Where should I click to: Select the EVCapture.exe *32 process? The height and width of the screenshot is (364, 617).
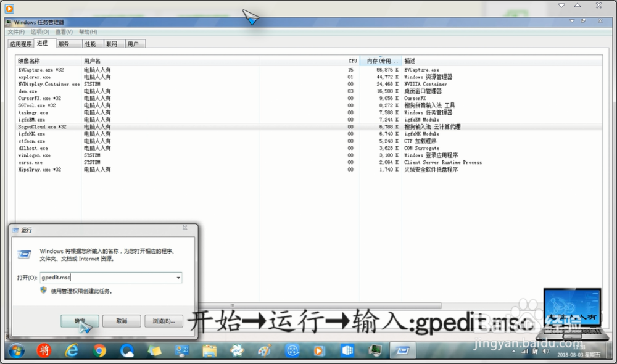[x=308, y=70]
